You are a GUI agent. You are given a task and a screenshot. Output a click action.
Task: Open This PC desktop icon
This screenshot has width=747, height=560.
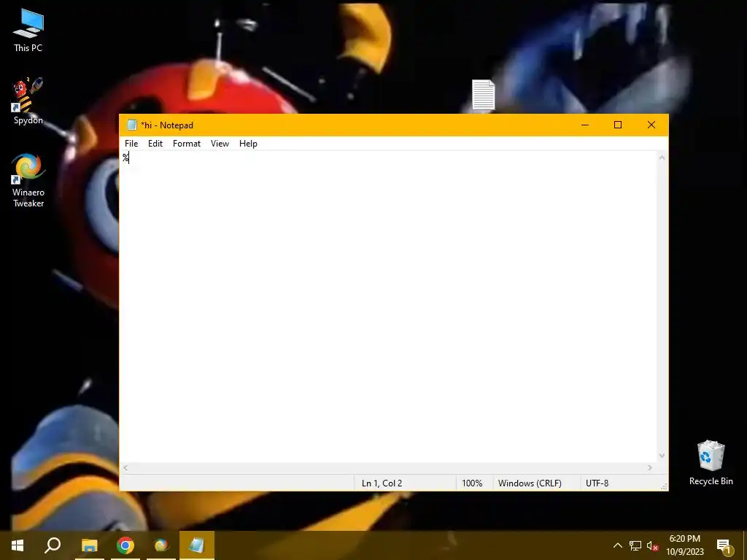pos(28,31)
